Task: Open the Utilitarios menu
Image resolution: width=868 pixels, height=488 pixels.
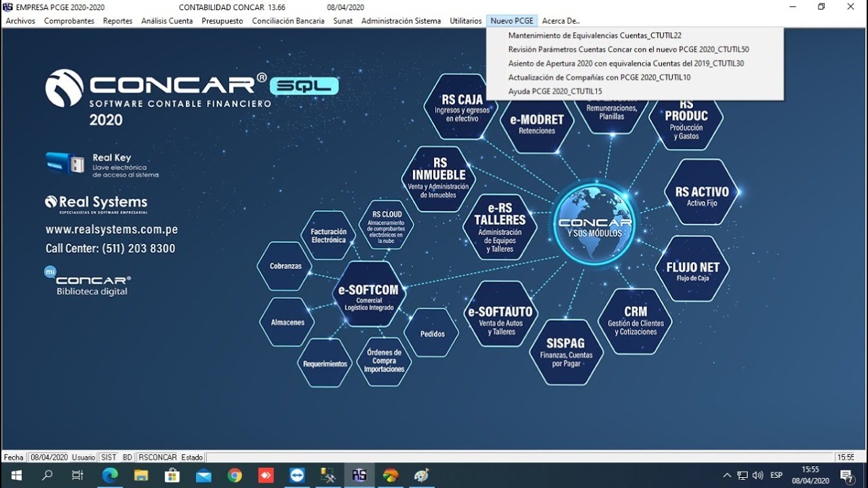Action: click(466, 21)
